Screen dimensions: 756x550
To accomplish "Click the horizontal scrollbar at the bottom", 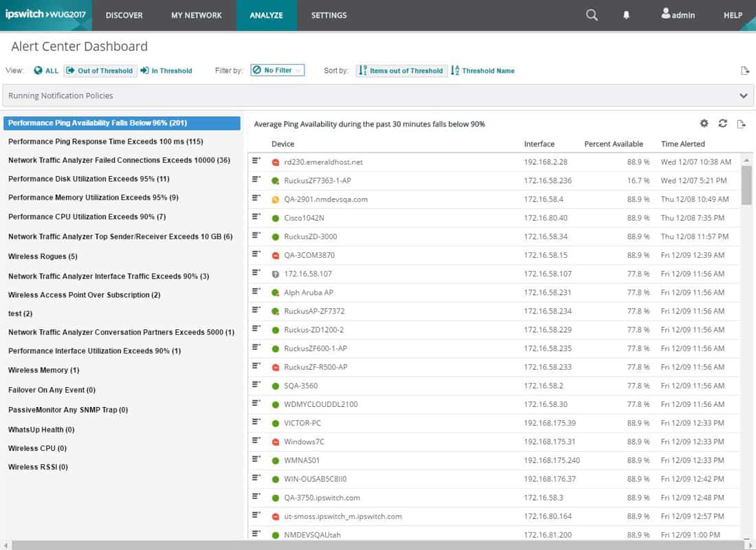I will point(377,545).
